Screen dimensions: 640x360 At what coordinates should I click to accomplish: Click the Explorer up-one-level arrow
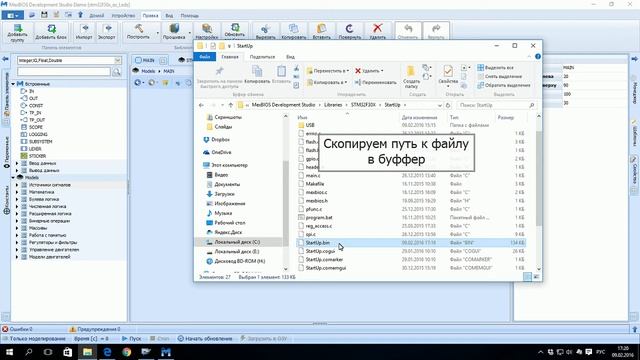click(231, 105)
